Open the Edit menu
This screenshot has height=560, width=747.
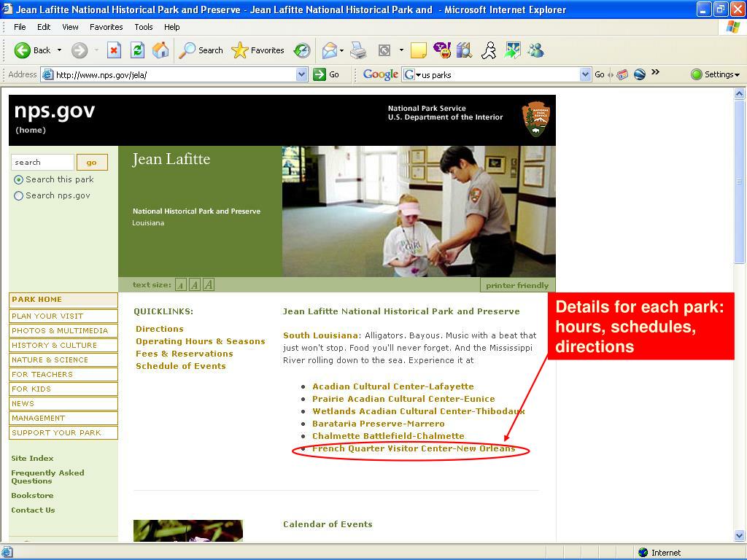point(44,27)
